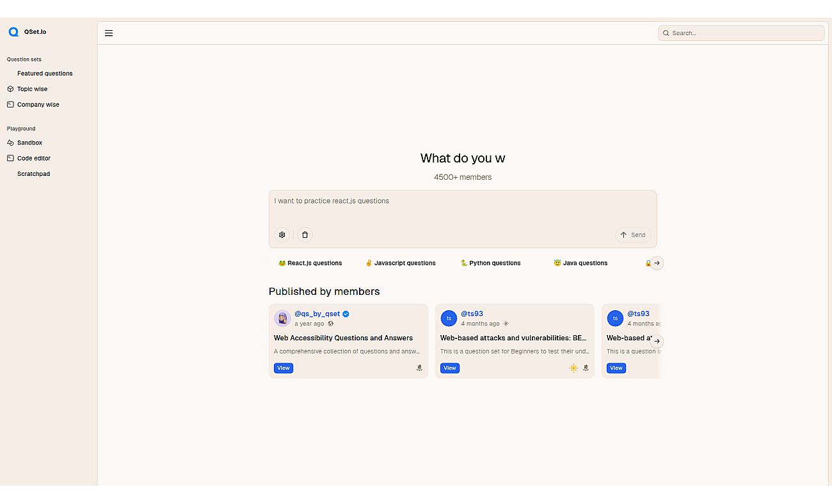Viewport: 832px width, 504px height.
Task: Click the verified badge next to @qs_by_qset
Action: tap(346, 314)
